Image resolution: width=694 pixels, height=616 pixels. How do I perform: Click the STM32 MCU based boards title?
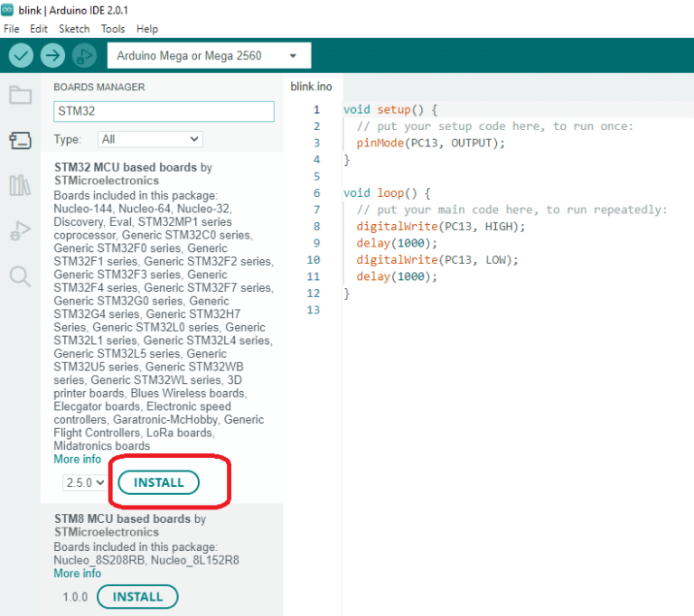[126, 167]
